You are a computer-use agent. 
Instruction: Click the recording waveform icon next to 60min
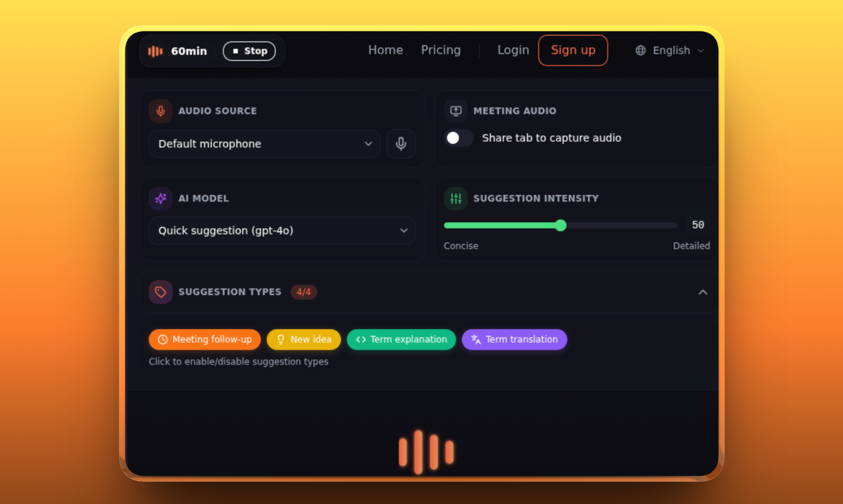coord(154,50)
